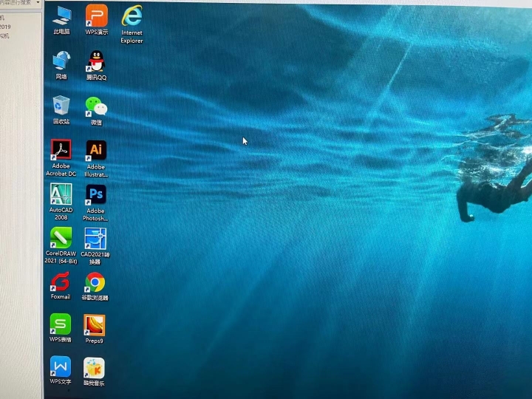Viewport: 532px width, 399px height.
Task: Select the This PC (此电脑) desktop icon
Action: [61, 16]
